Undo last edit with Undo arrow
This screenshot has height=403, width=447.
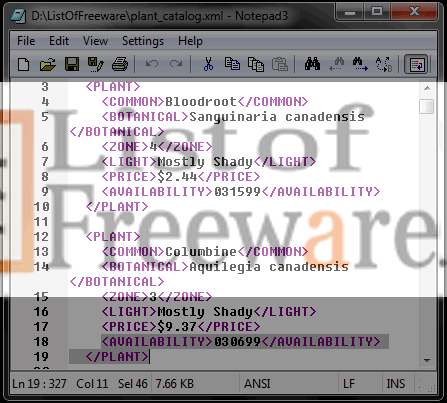[152, 64]
